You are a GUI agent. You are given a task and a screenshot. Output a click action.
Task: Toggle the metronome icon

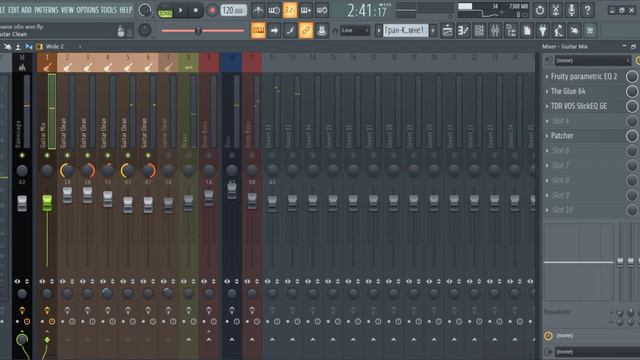click(x=258, y=10)
